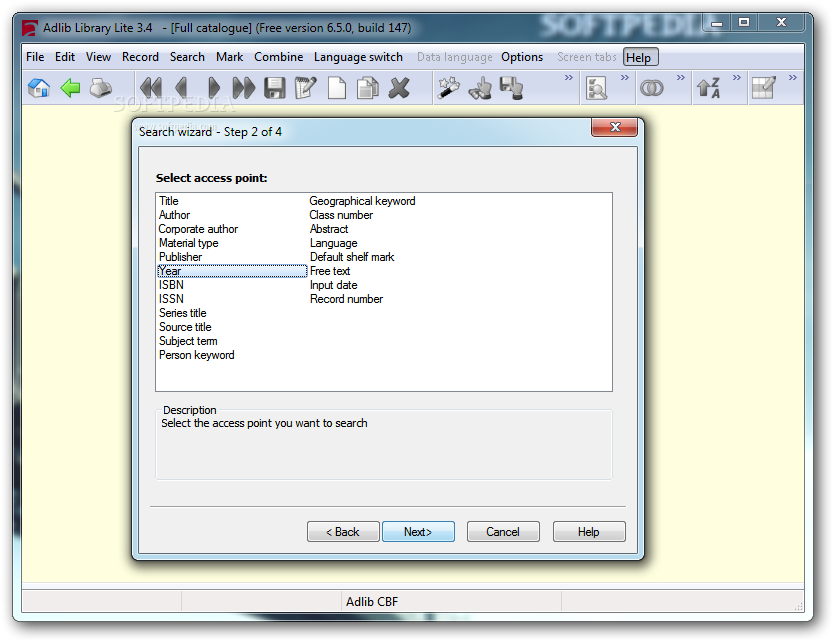Viewport: 834px width, 642px height.
Task: Click the pointing hand icon in the toolbar
Action: 480,88
